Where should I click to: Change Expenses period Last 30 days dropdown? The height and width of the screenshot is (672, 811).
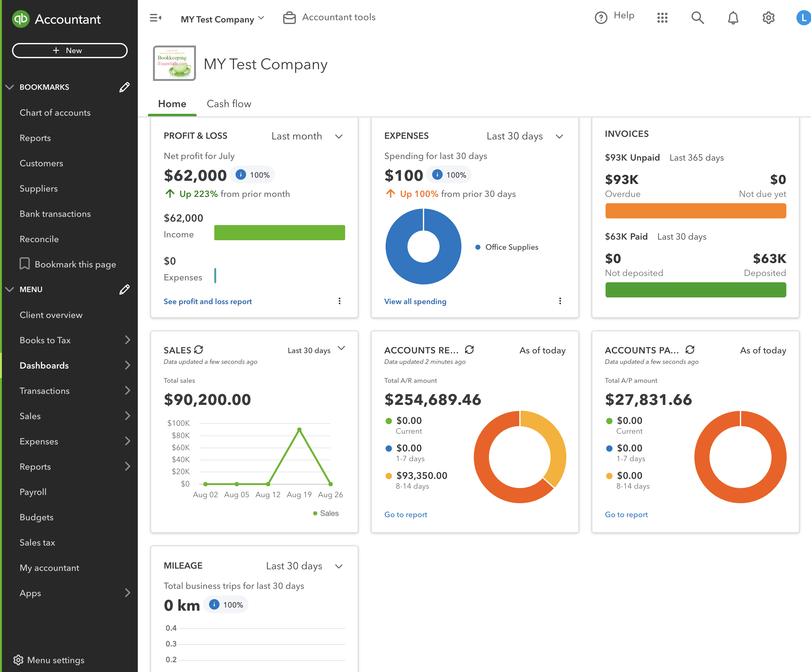click(525, 136)
